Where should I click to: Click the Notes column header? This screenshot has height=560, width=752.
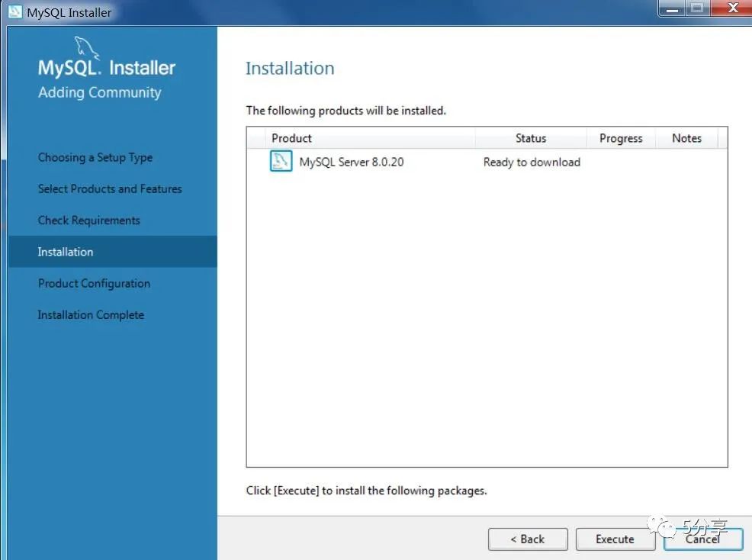click(686, 138)
